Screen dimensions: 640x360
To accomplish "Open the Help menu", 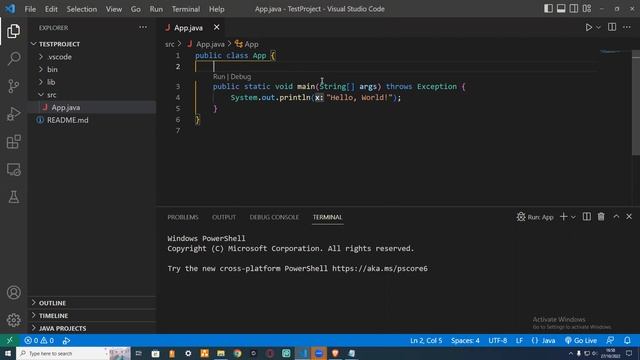I will pos(217,9).
